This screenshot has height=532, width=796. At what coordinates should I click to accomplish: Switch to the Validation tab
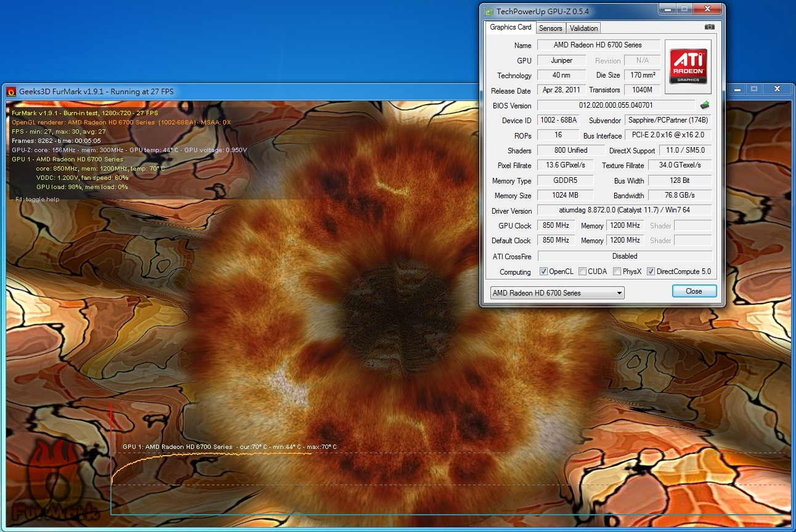[x=583, y=28]
